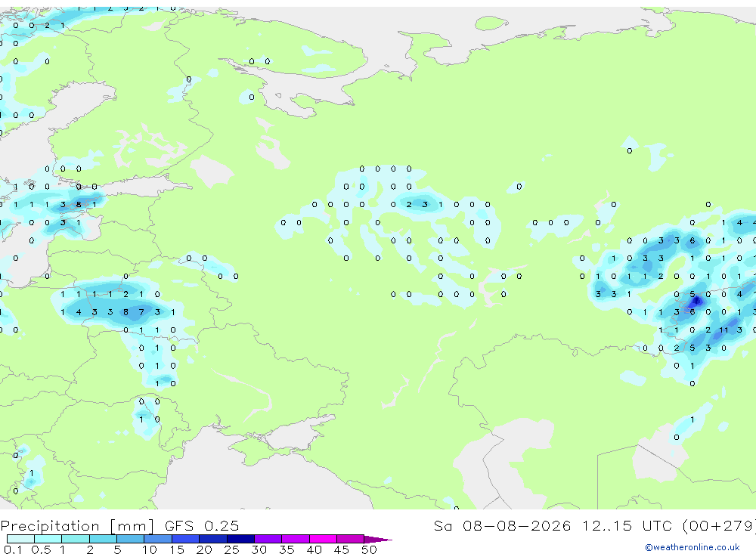Click the lightest 0.1–0.5 mm legend swatch
Screen dimensions: 756x554
tap(20, 539)
